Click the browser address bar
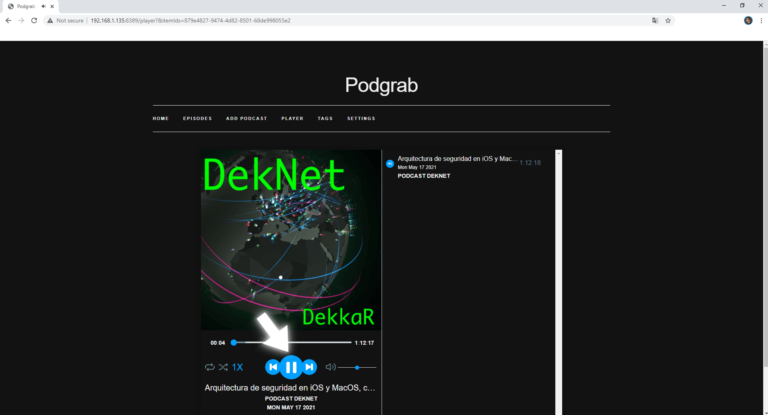 (350, 20)
